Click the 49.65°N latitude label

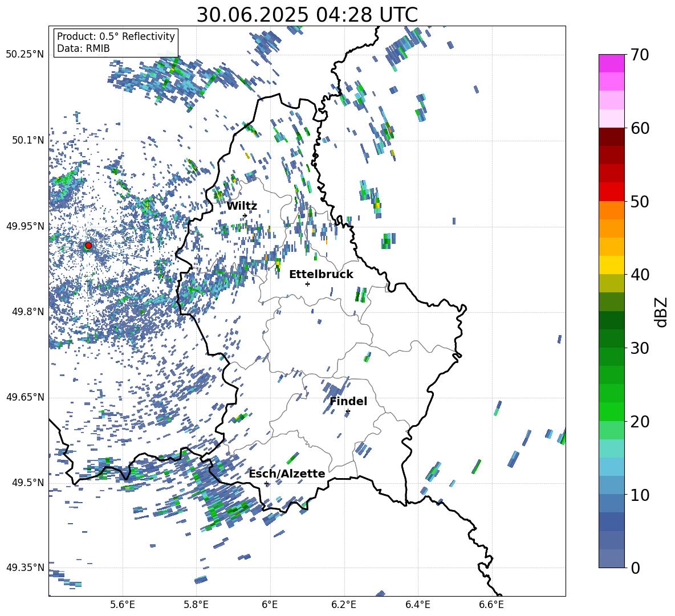[25, 397]
